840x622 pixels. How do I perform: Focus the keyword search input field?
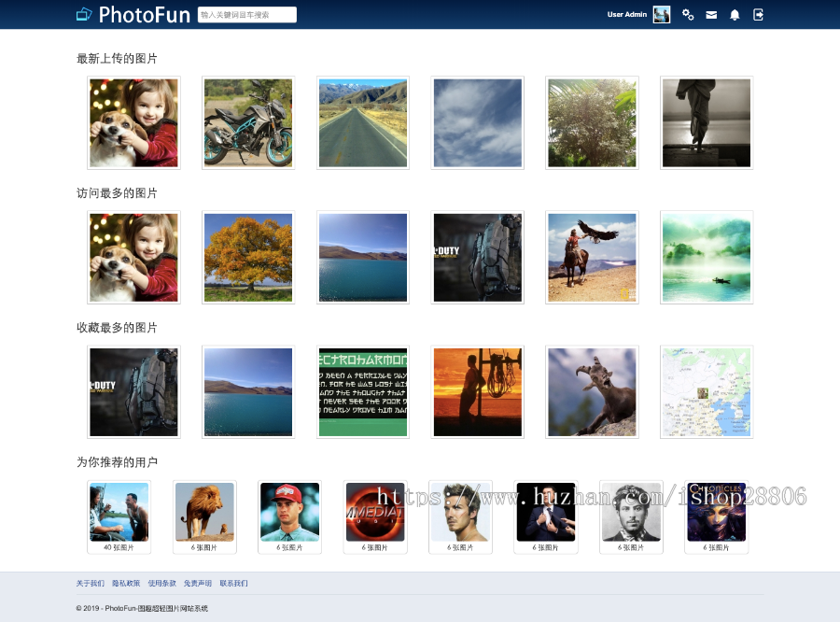tap(247, 15)
